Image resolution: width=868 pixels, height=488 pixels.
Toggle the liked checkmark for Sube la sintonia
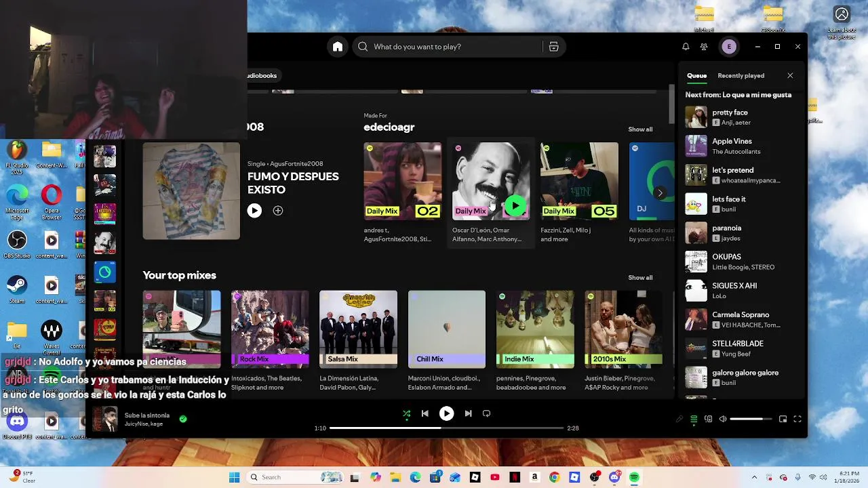(182, 419)
